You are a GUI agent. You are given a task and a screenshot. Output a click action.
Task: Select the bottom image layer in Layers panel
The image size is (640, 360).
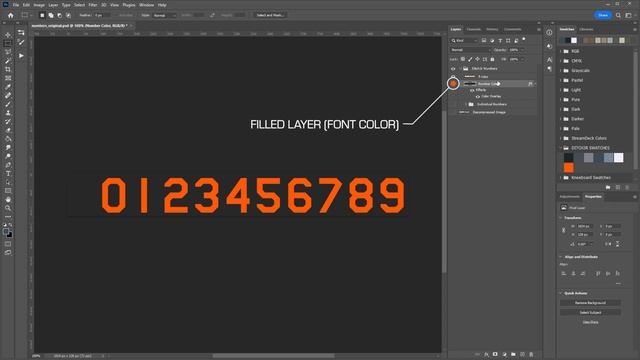point(493,112)
